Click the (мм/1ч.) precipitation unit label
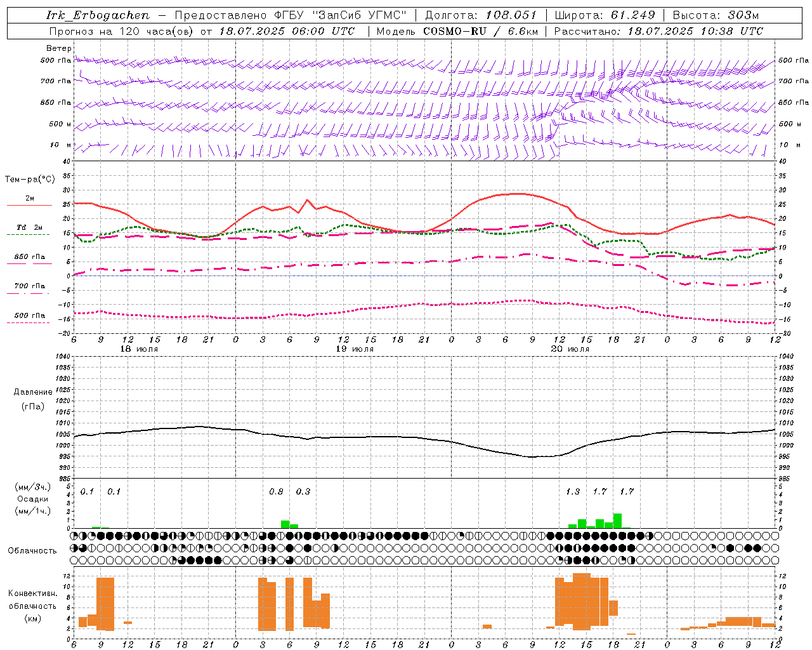This screenshot has height=650, width=812. pos(33,511)
